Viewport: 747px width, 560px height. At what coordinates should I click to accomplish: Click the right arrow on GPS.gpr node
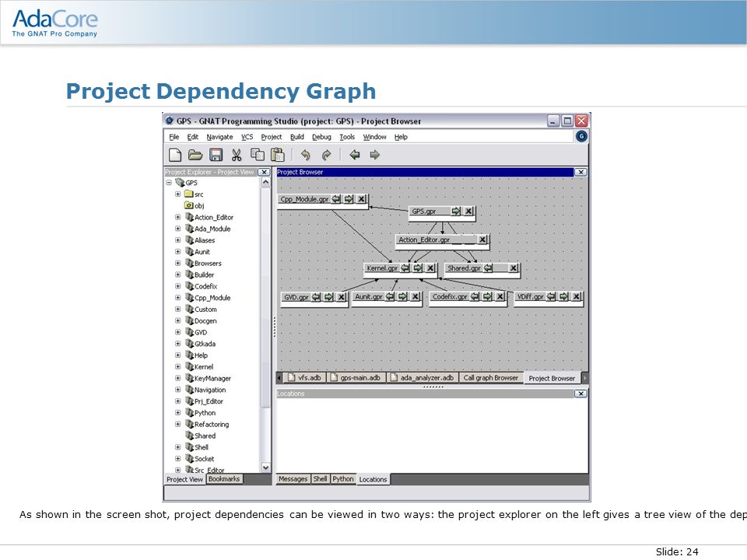click(456, 211)
